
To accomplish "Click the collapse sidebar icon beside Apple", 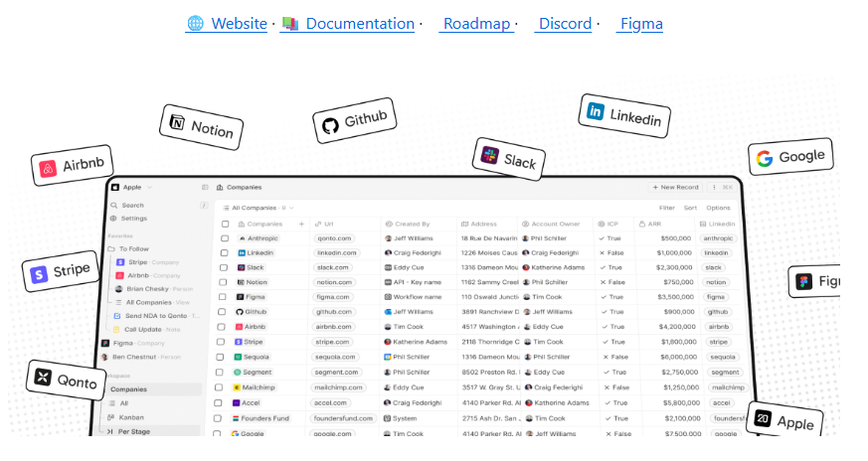I will point(205,188).
